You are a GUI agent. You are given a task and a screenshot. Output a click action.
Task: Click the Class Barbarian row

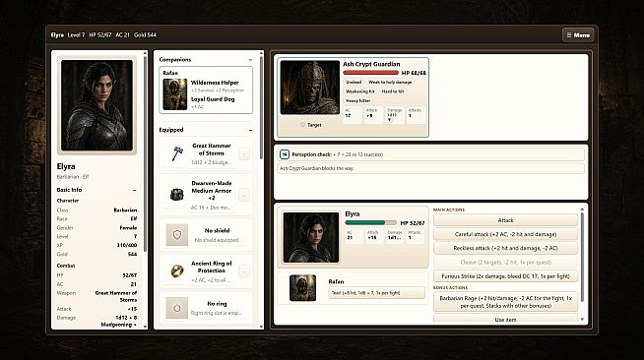point(97,210)
